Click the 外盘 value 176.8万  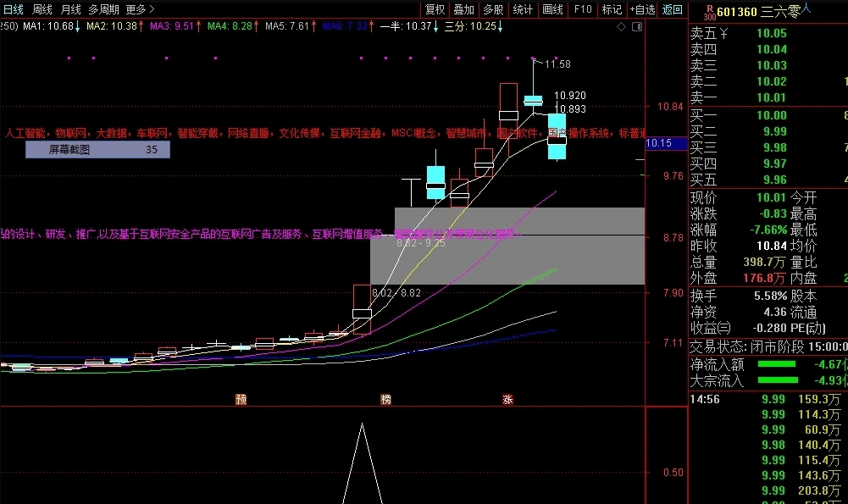(764, 279)
